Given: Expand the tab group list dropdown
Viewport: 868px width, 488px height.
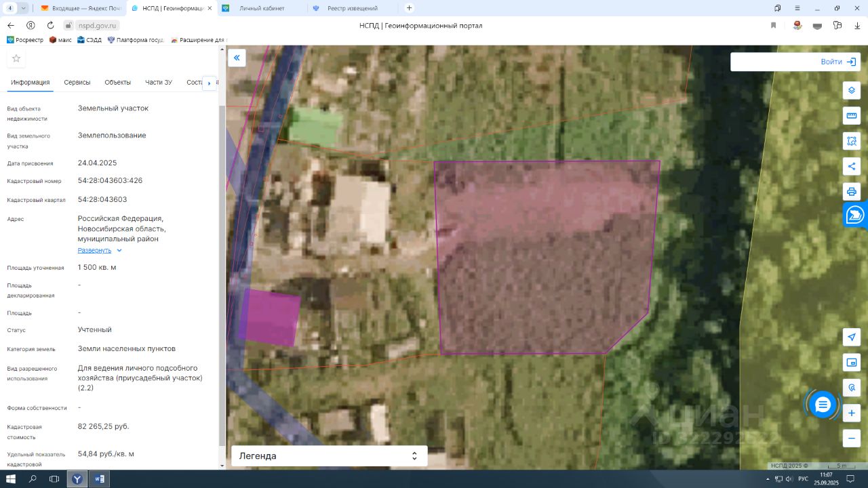Looking at the screenshot, I should pyautogui.click(x=24, y=8).
